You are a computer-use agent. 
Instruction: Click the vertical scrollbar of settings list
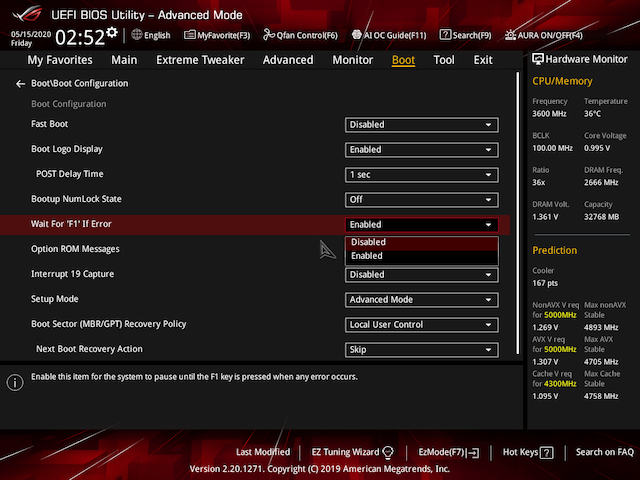click(518, 213)
